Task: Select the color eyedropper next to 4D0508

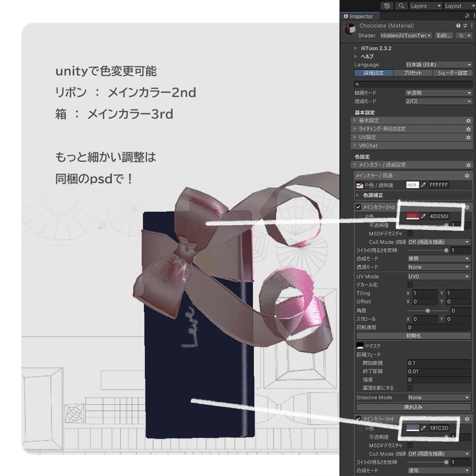Action: 423,217
